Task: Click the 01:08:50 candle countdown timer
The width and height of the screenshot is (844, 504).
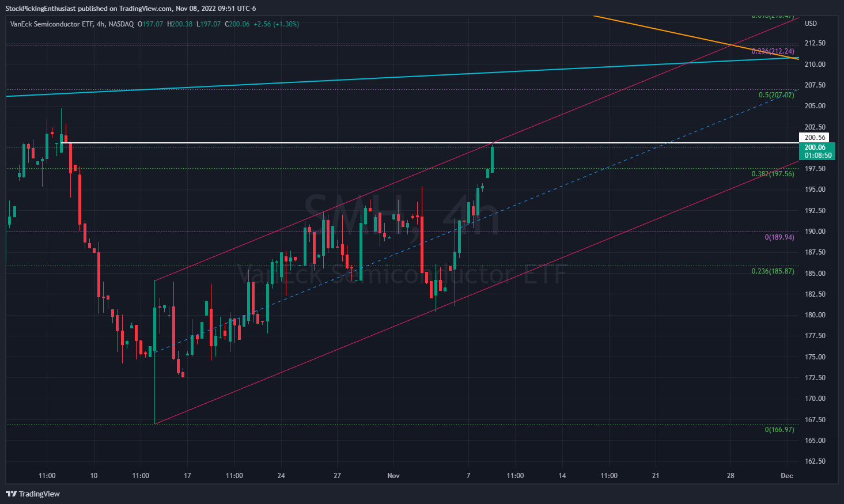Action: pyautogui.click(x=818, y=156)
